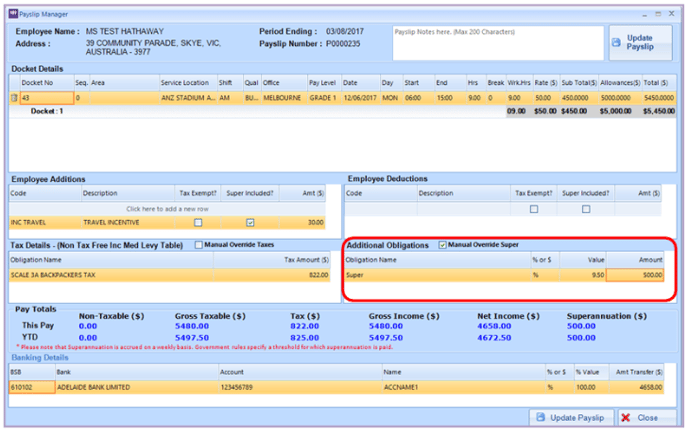Click the Payslip Manager app icon in title bar

click(x=13, y=14)
